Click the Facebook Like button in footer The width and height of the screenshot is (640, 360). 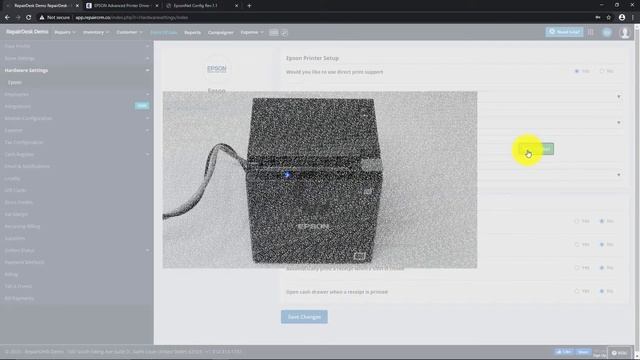[x=564, y=352]
